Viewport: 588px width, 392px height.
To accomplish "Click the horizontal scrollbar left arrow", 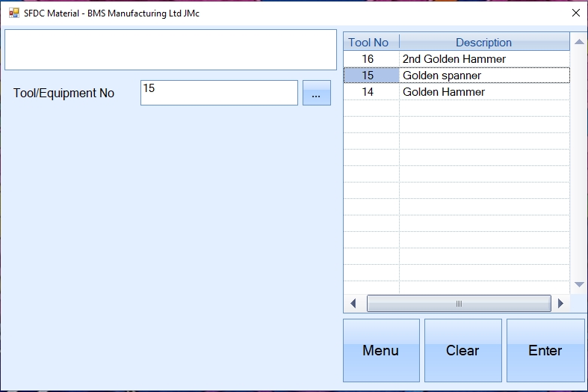I will point(353,304).
